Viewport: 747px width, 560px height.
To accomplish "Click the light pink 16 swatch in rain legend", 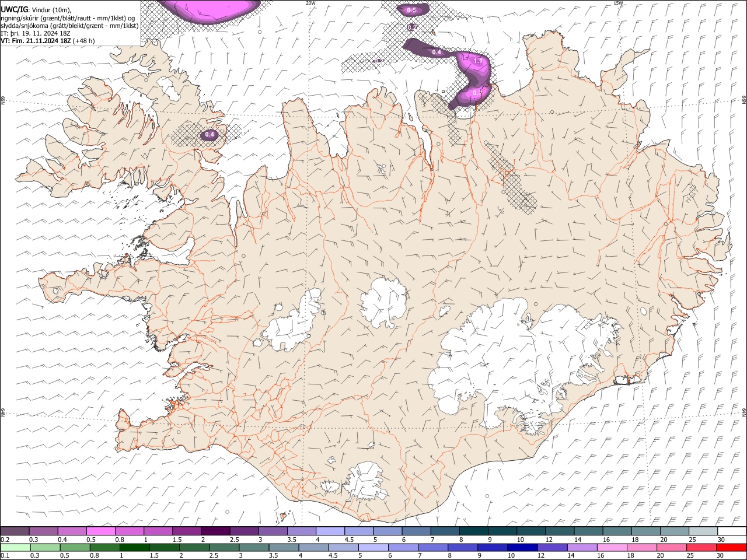I will (x=612, y=547).
